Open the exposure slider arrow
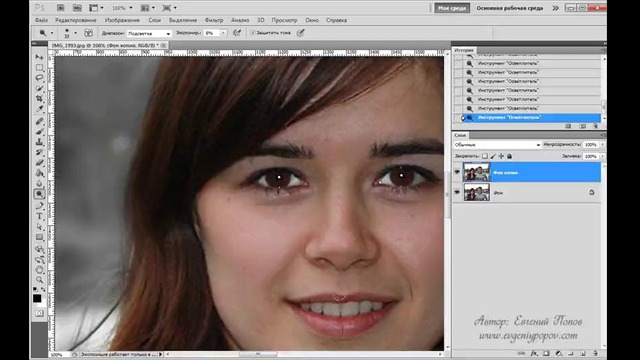The width and height of the screenshot is (640, 360). pyautogui.click(x=223, y=33)
